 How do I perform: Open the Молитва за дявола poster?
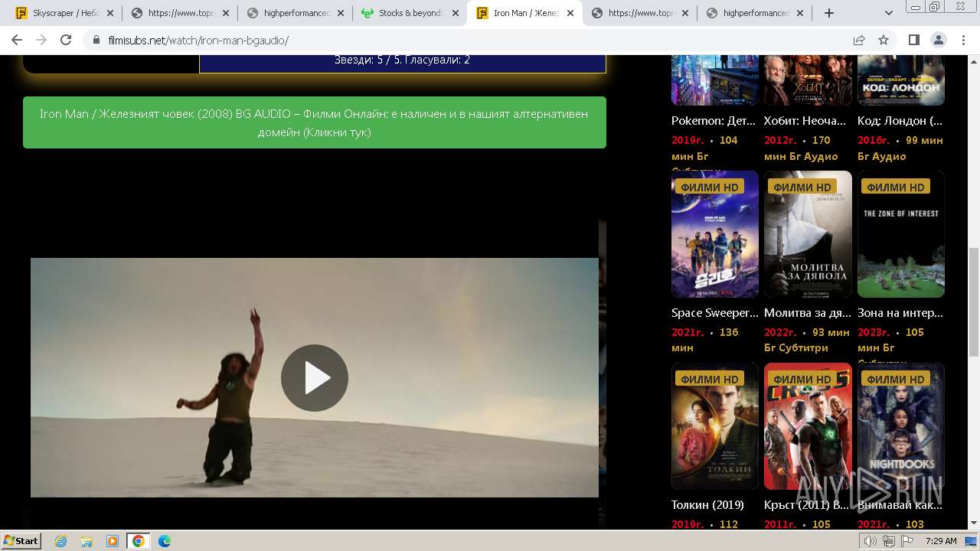pyautogui.click(x=808, y=234)
